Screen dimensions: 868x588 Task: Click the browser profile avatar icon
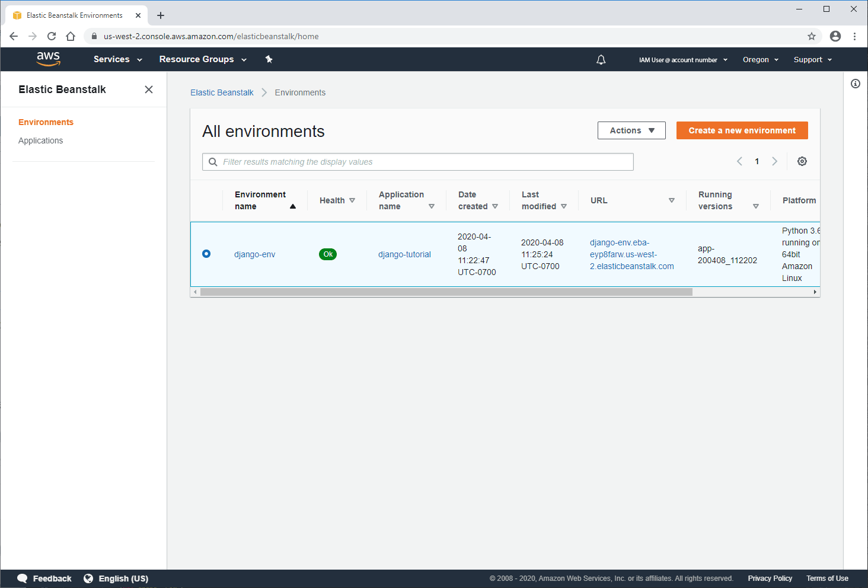pos(835,36)
